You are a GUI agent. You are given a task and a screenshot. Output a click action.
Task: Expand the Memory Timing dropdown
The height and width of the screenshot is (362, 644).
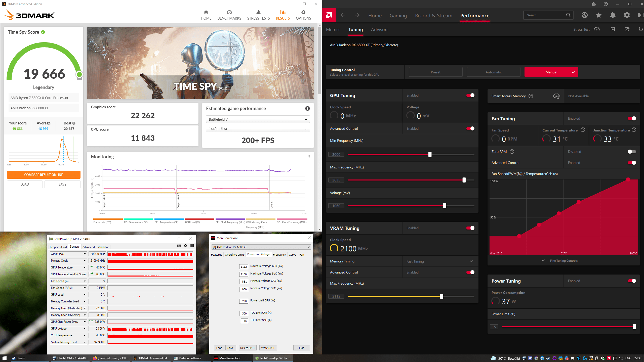[x=471, y=261]
